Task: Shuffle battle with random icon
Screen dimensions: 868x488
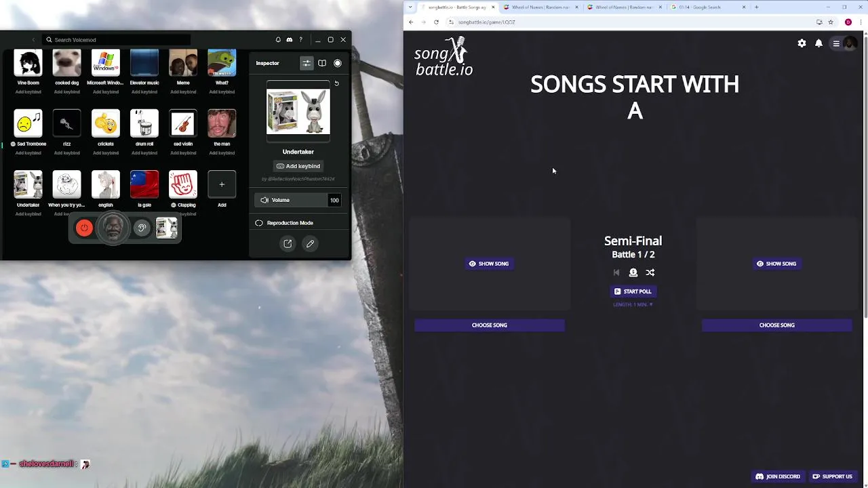Action: 650,272
